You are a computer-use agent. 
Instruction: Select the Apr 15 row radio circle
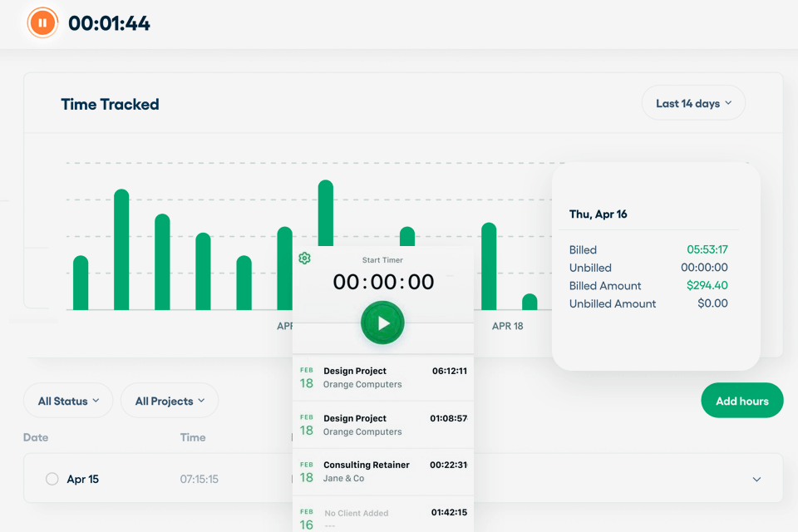(x=52, y=479)
